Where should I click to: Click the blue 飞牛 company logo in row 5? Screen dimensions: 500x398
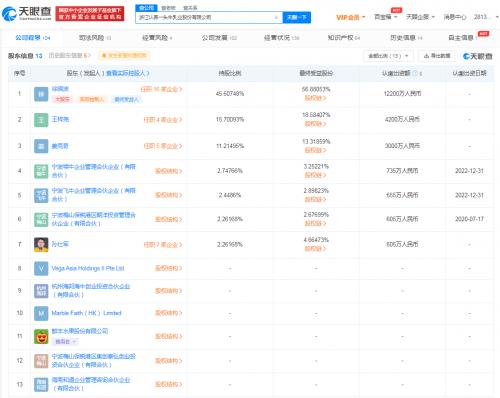[41, 195]
